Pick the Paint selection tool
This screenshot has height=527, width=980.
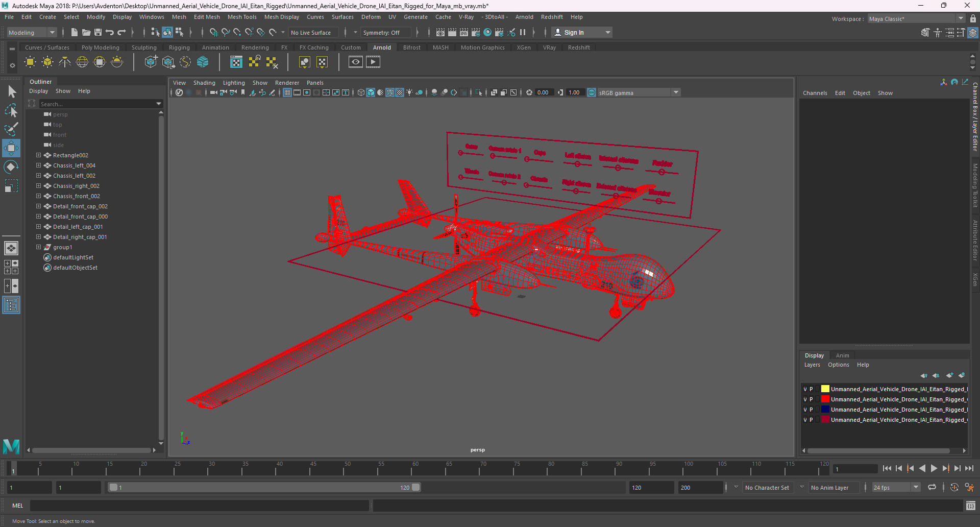click(11, 129)
